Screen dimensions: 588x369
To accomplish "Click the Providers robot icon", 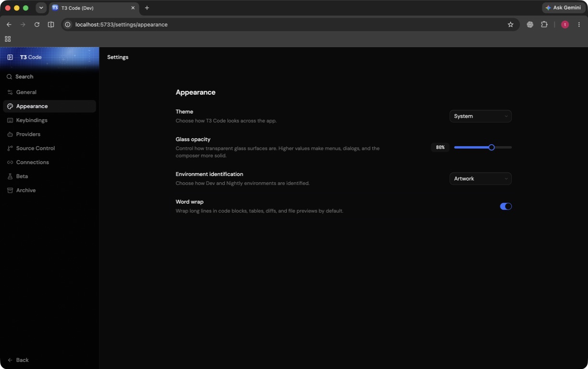I will (x=10, y=135).
